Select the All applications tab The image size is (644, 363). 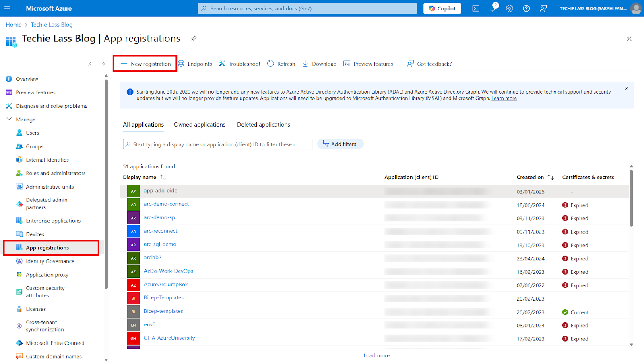(x=143, y=125)
